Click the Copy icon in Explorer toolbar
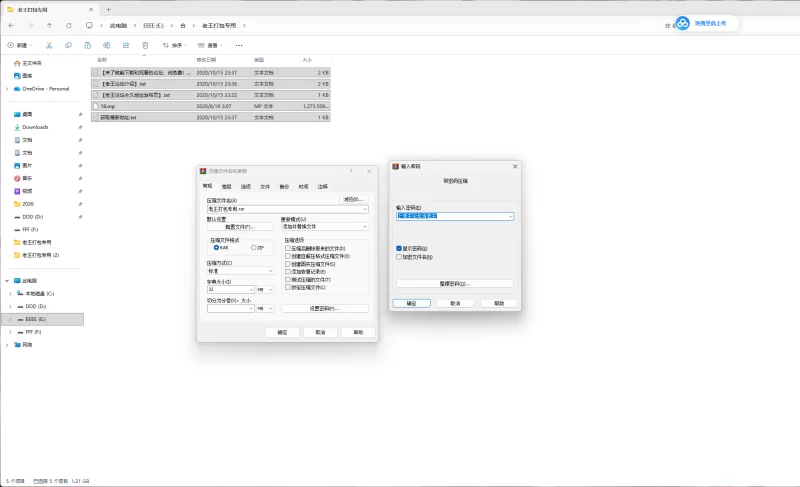The image size is (800, 487). coord(68,45)
